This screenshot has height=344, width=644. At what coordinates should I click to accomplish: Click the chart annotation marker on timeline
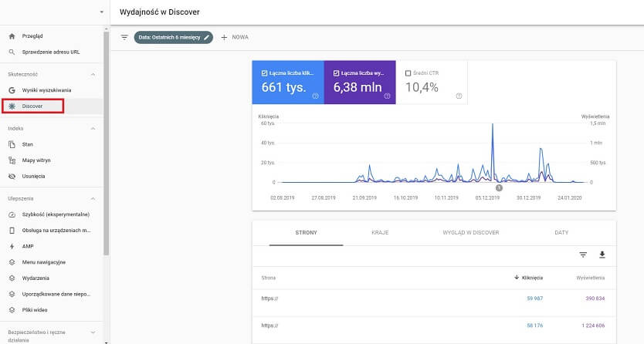coord(499,187)
